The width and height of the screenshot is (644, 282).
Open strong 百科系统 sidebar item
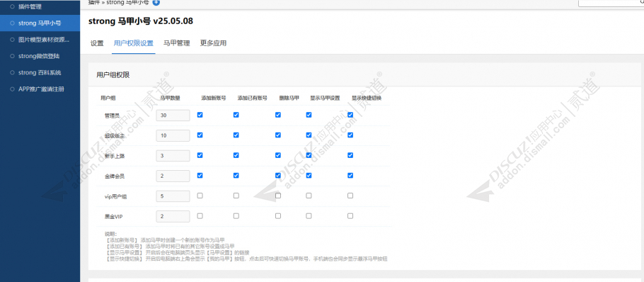(40, 72)
